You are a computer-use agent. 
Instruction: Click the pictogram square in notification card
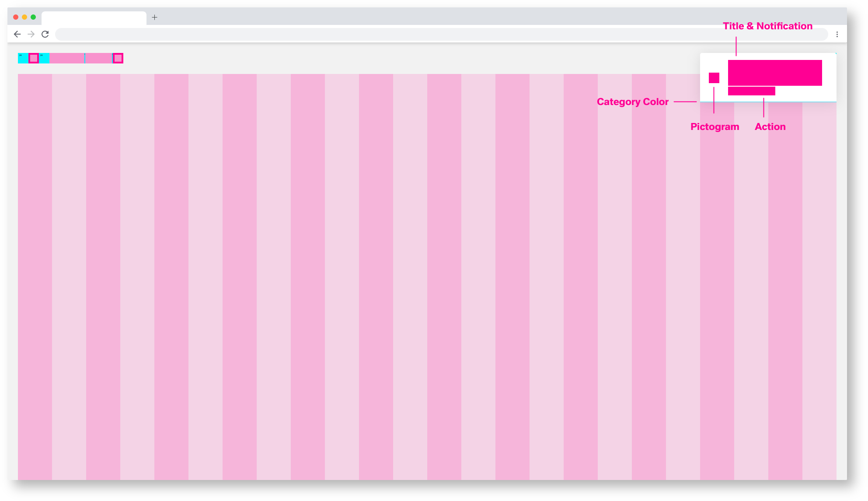pyautogui.click(x=714, y=78)
